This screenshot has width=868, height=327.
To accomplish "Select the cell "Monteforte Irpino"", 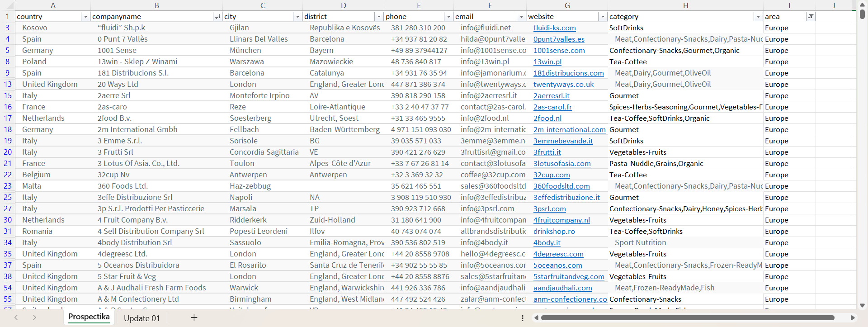I will (263, 95).
